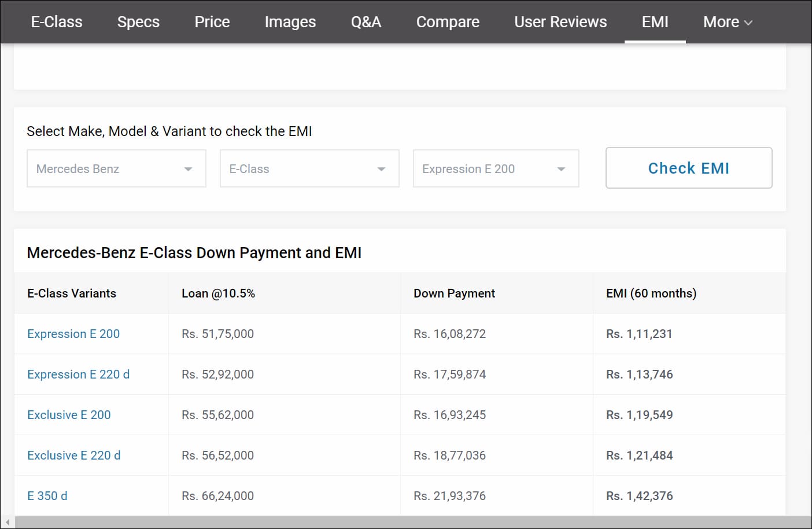Open the Price tab
This screenshot has height=529, width=812.
click(x=212, y=22)
